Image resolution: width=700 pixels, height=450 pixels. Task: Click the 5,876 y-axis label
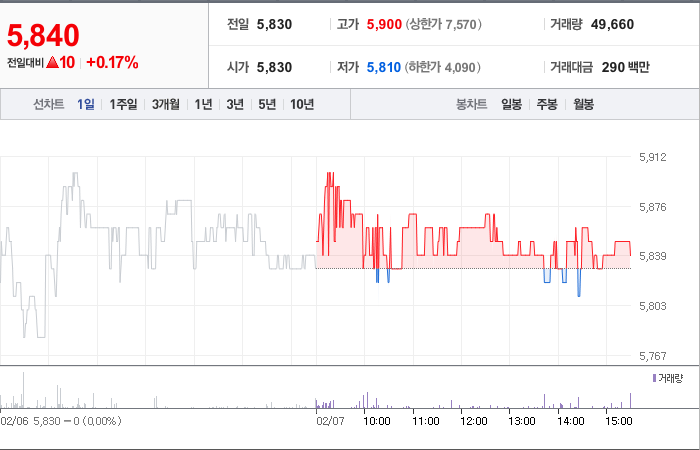point(653,207)
